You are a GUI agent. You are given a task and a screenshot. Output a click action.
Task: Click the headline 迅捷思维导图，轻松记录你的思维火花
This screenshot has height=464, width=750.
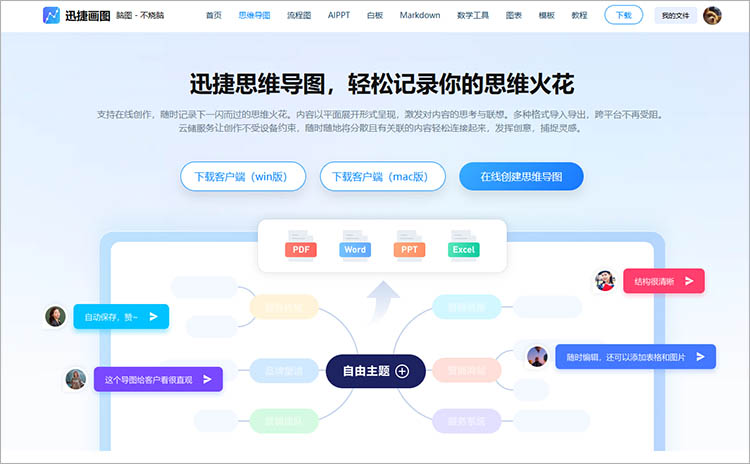click(382, 84)
